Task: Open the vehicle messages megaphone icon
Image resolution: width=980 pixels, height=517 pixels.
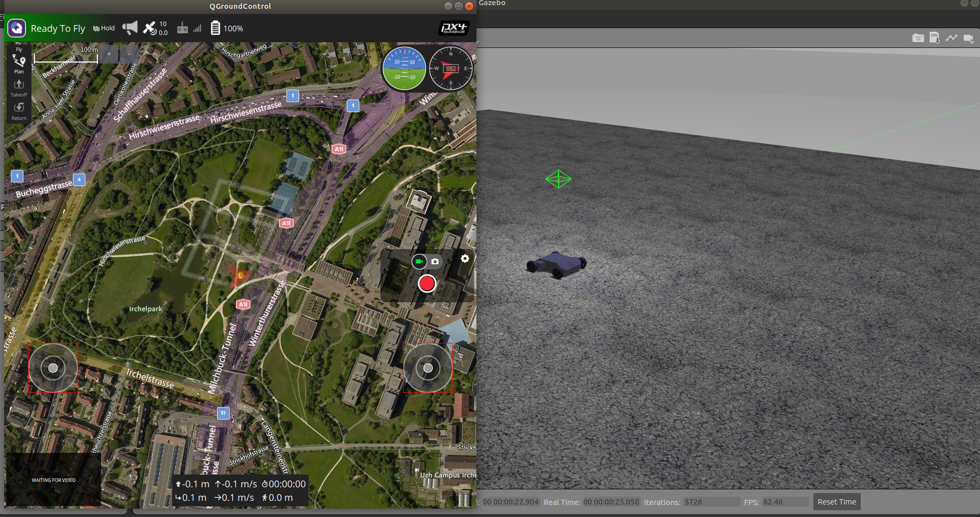Action: [130, 28]
